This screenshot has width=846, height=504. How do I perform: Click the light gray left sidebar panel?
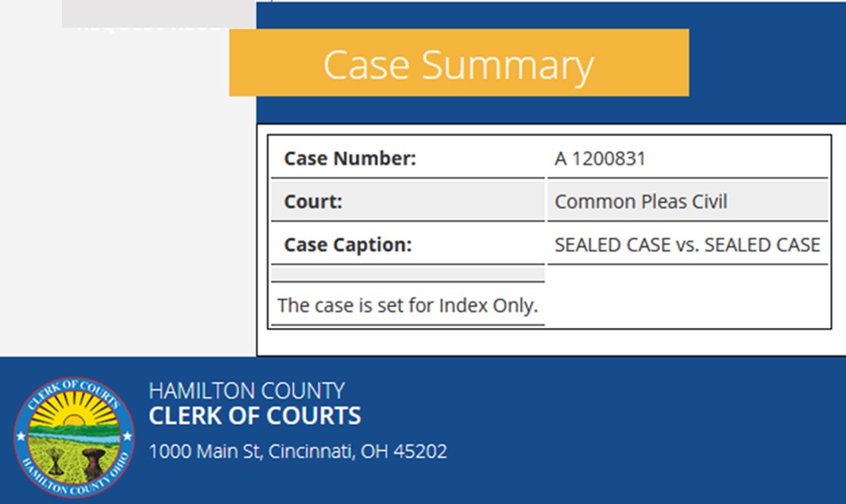(127, 198)
